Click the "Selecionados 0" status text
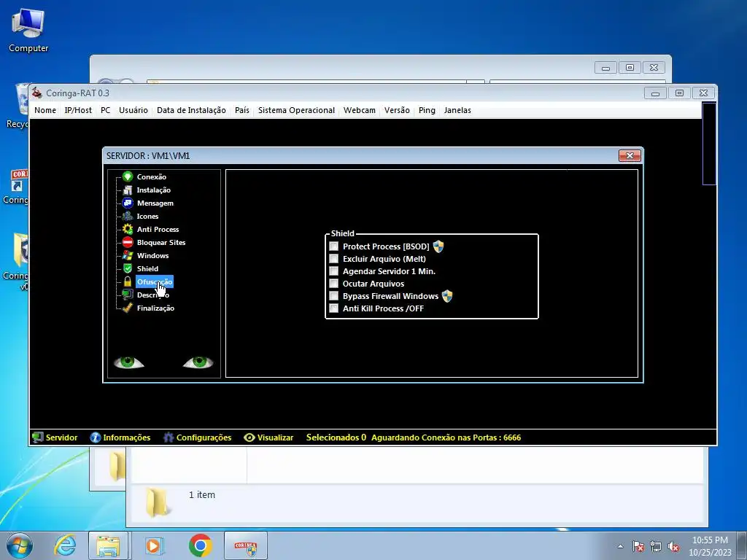Screen dimensions: 747x560 (336, 437)
